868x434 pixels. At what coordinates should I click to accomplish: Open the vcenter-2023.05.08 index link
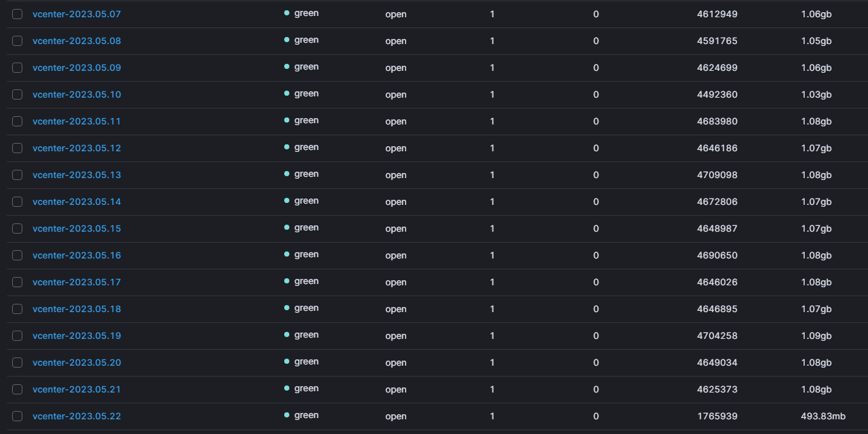tap(77, 41)
